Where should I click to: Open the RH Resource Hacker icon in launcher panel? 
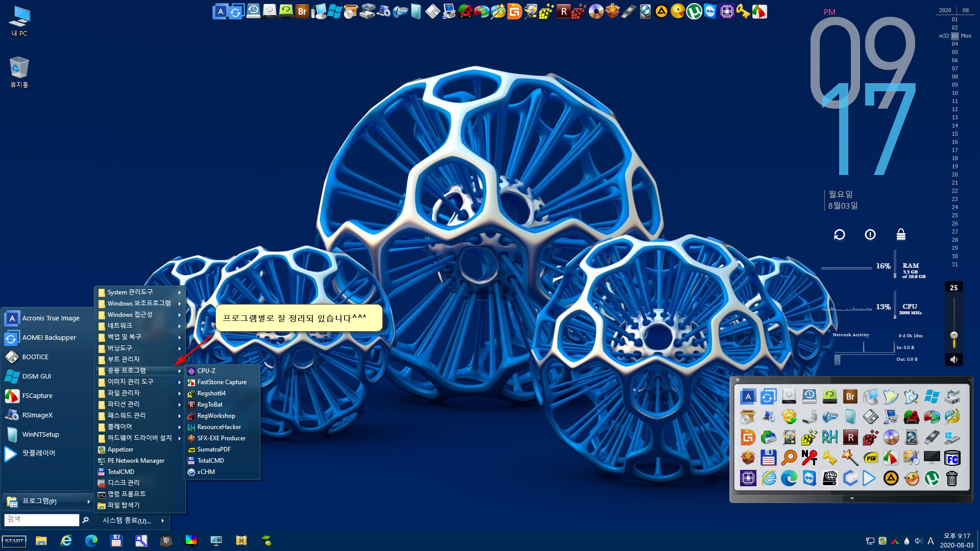pos(829,437)
